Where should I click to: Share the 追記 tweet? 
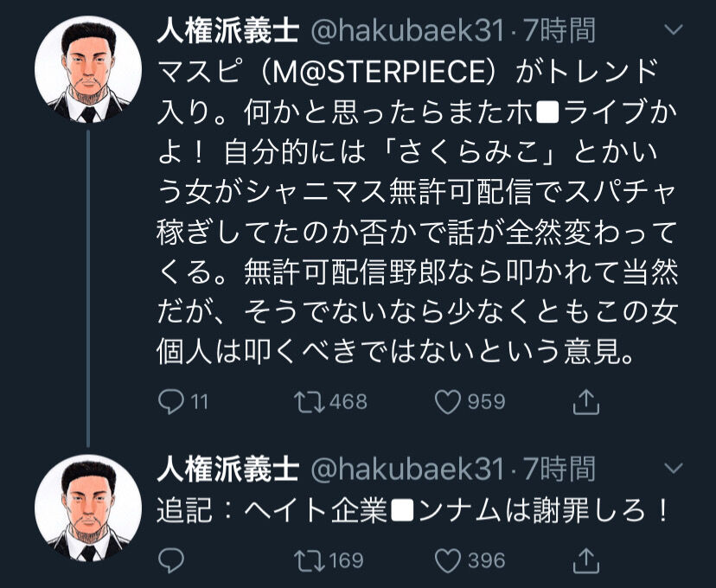(x=586, y=560)
